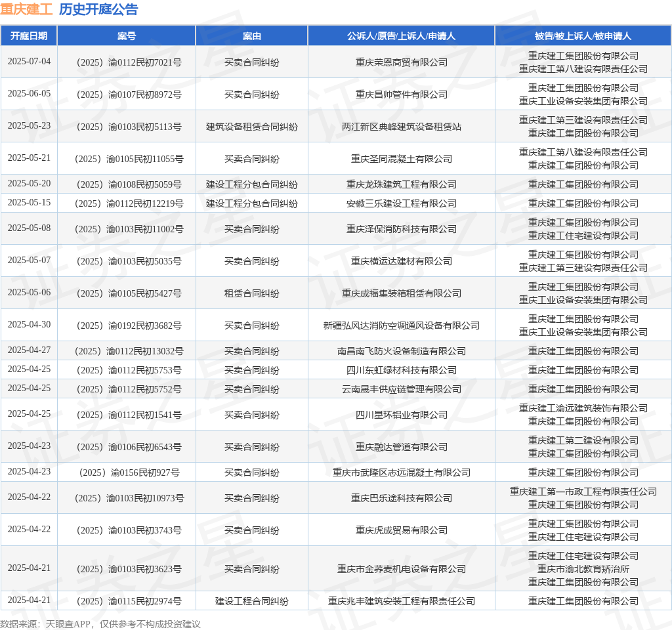This screenshot has height=630, width=672.
Task: Click case number (2025)渝0115民初2974号
Action: [x=129, y=601]
